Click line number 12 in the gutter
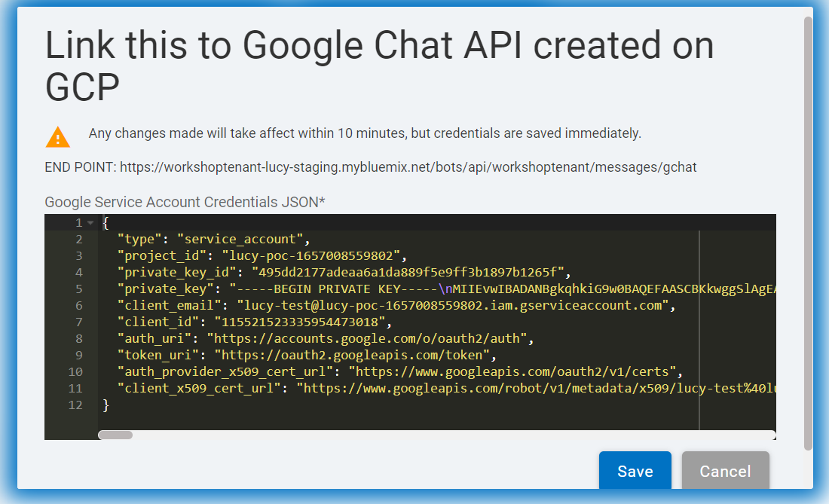 tap(75, 405)
